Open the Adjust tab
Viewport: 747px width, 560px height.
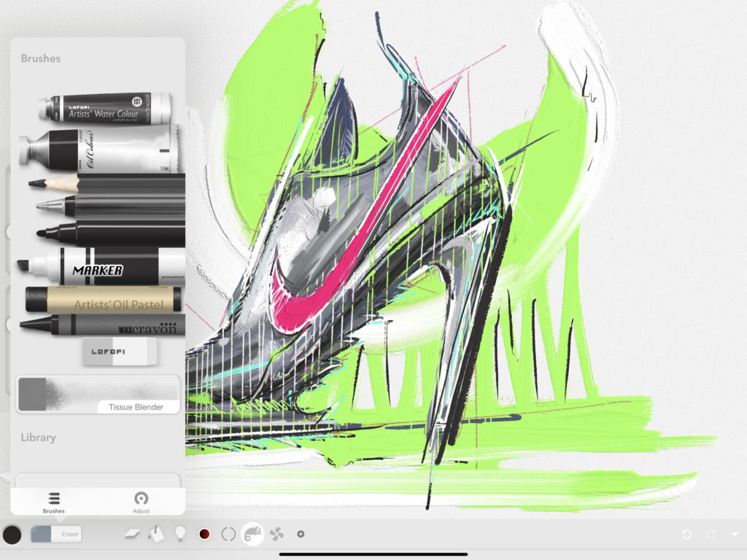pyautogui.click(x=141, y=503)
